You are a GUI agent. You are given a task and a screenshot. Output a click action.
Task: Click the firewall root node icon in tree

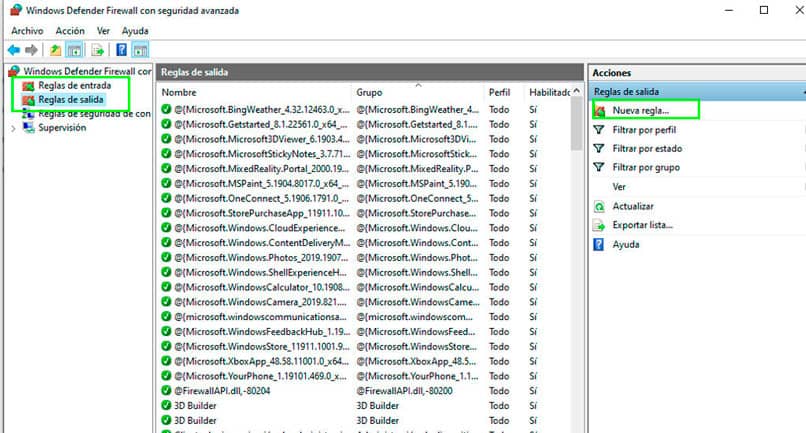(x=14, y=71)
